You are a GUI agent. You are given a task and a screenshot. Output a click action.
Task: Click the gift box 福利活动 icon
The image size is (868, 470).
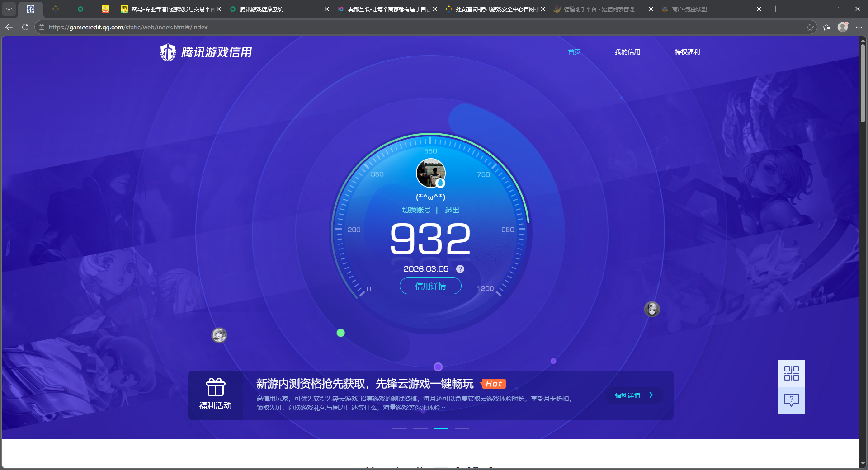point(215,388)
